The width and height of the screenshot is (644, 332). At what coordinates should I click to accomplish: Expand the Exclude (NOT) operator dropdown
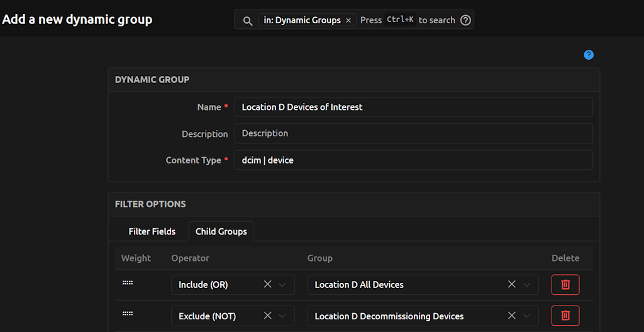pyautogui.click(x=282, y=316)
